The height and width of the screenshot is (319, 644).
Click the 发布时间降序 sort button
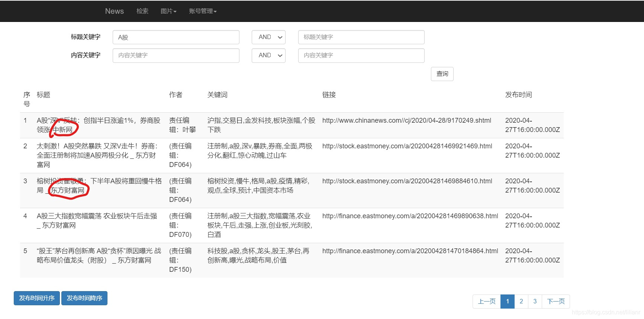pyautogui.click(x=84, y=298)
